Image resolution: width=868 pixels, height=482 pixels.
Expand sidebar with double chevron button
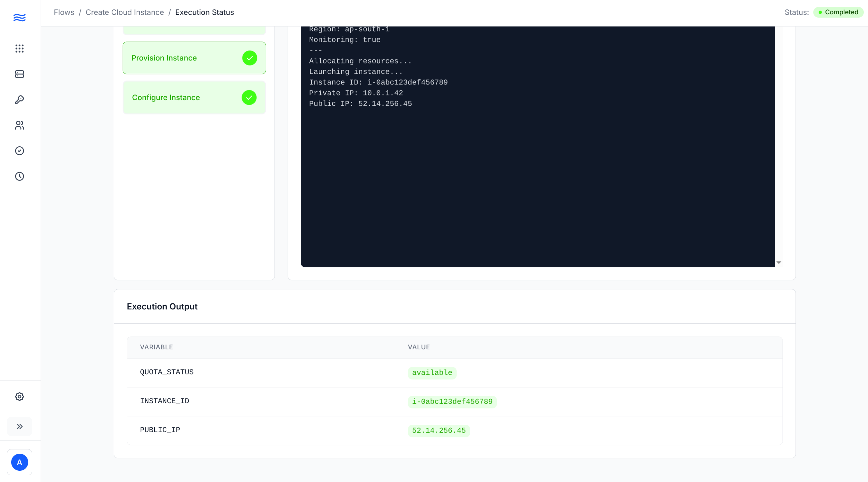pyautogui.click(x=20, y=427)
